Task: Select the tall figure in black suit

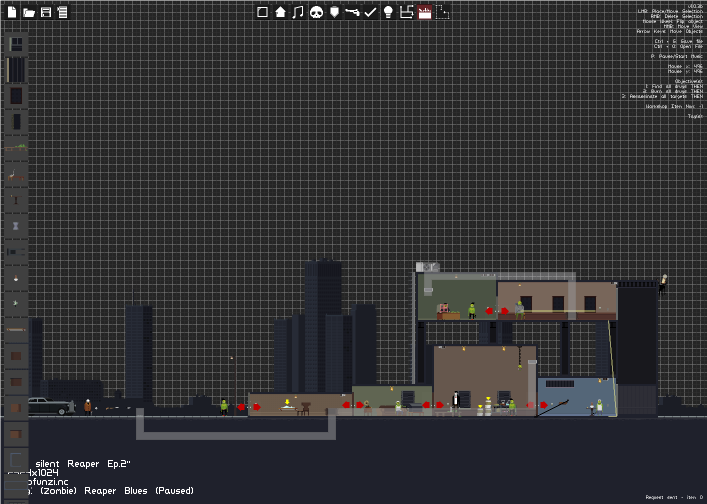Action: [x=456, y=400]
